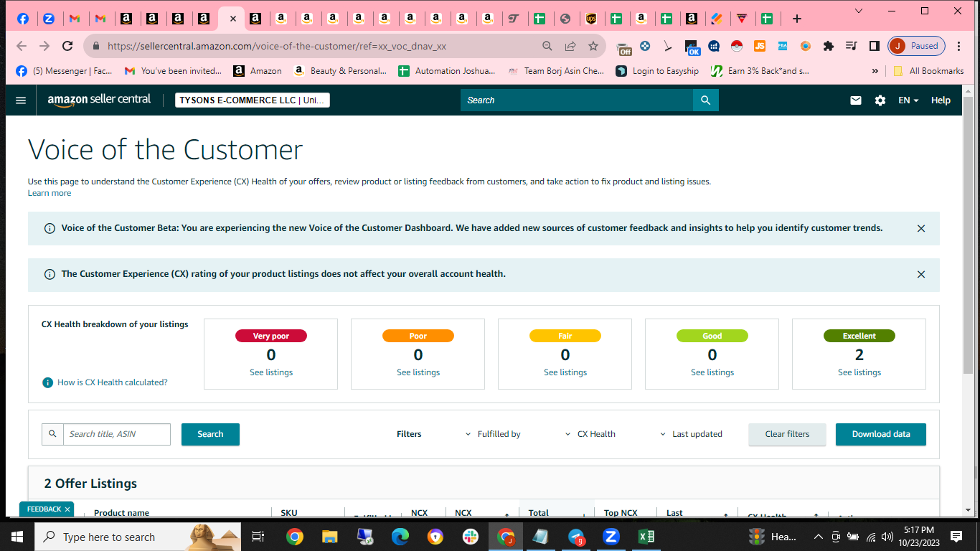This screenshot has width=980, height=551.
Task: Show hidden system tray icons
Action: (x=818, y=537)
